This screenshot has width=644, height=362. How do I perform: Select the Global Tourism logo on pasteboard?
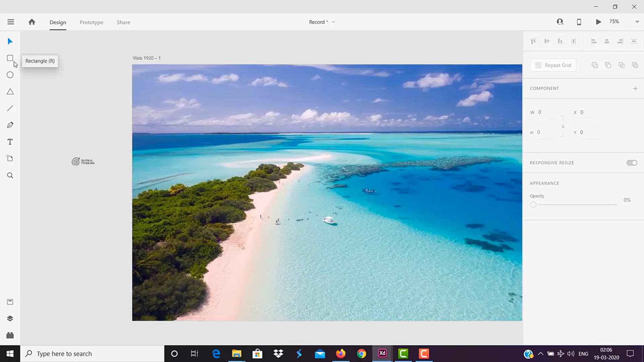pyautogui.click(x=83, y=162)
